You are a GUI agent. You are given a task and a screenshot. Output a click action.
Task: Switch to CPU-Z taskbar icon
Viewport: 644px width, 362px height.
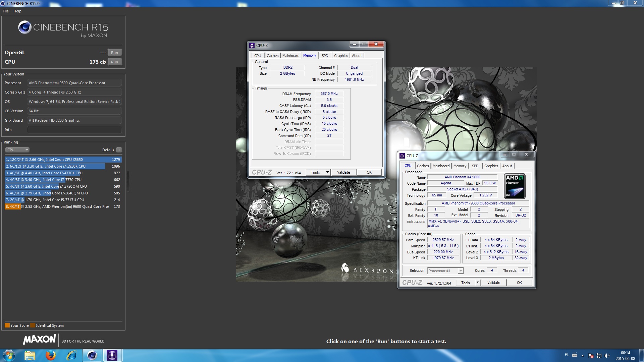[112, 355]
